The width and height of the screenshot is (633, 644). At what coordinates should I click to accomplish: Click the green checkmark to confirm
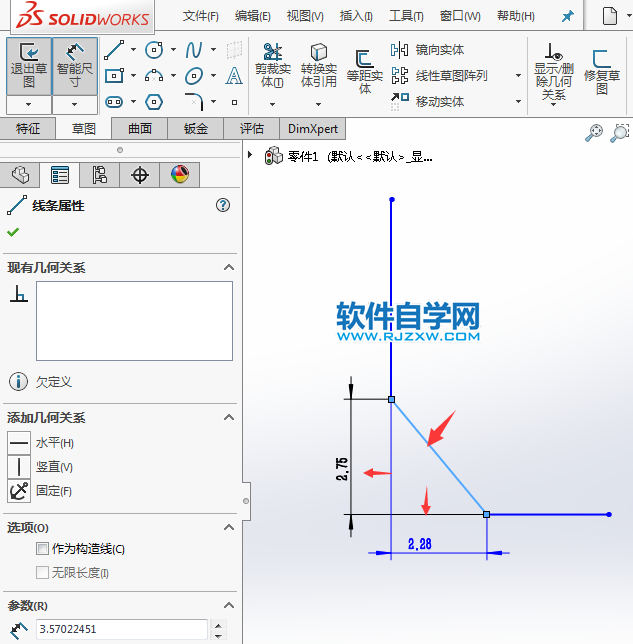(13, 232)
